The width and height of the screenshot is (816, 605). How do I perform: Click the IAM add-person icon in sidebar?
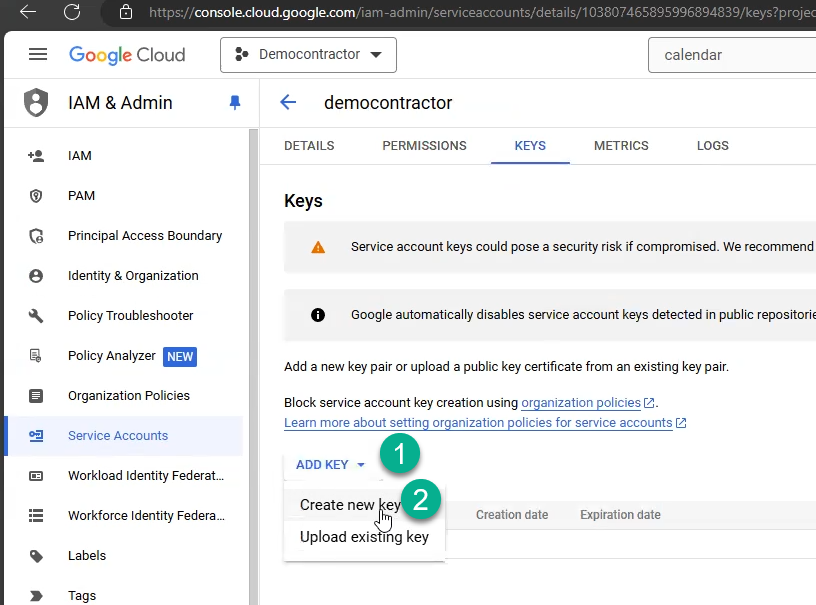(x=36, y=156)
